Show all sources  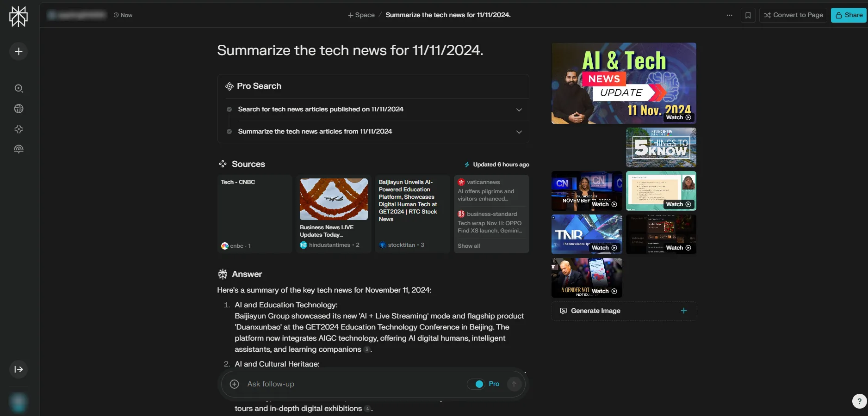[469, 246]
